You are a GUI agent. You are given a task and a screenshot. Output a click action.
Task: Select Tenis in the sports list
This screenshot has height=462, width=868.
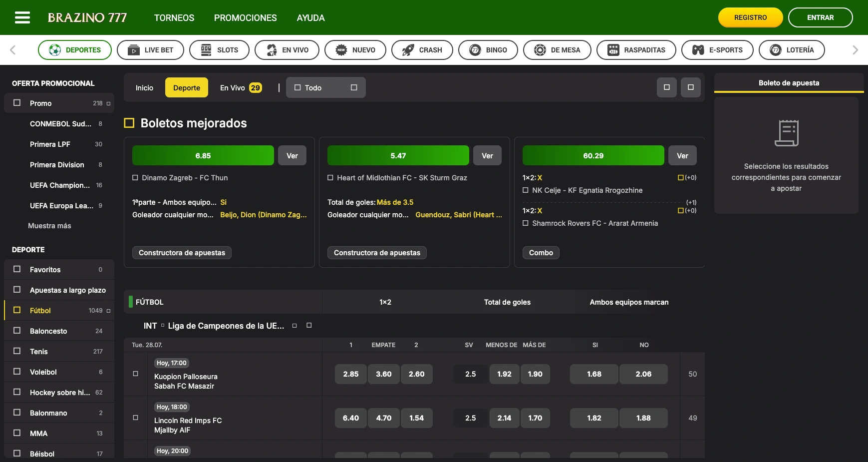[x=59, y=352]
